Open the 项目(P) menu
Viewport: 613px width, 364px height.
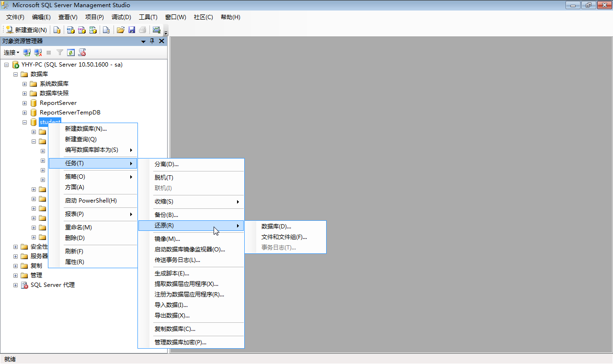94,17
